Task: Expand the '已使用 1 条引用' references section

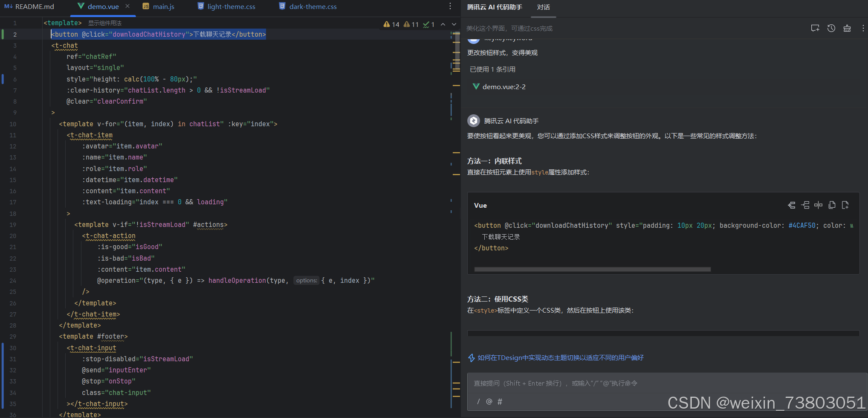Action: pos(492,69)
